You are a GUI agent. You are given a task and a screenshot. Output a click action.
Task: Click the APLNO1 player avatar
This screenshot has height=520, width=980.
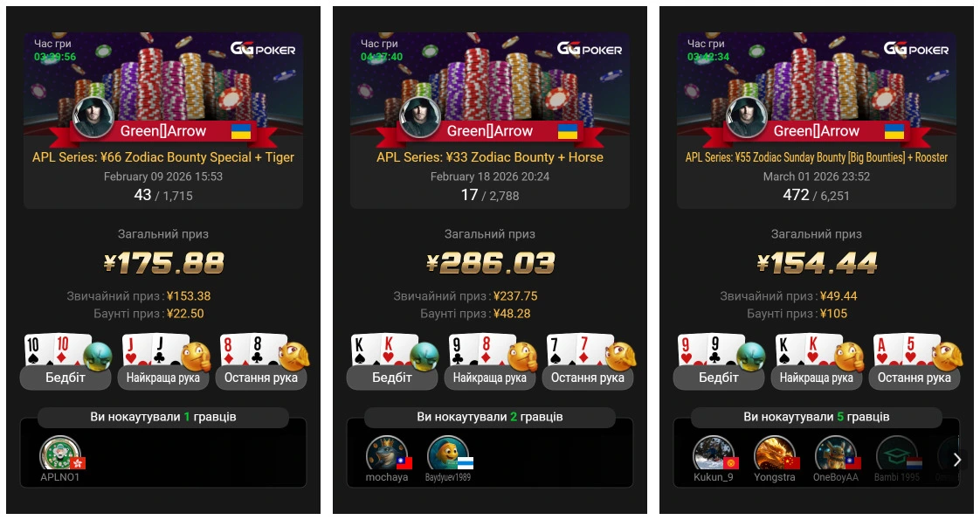pyautogui.click(x=60, y=453)
